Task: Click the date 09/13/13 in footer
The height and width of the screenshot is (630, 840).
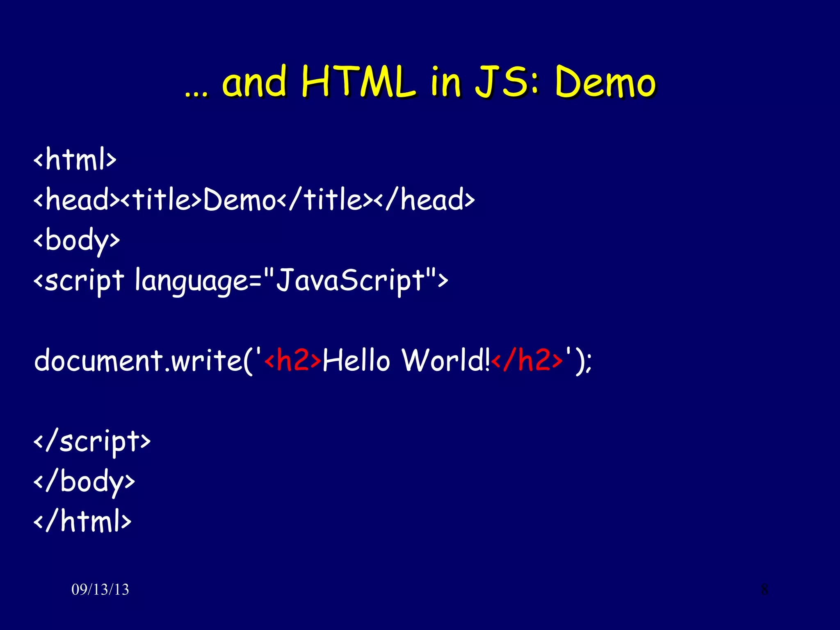Action: point(100,589)
